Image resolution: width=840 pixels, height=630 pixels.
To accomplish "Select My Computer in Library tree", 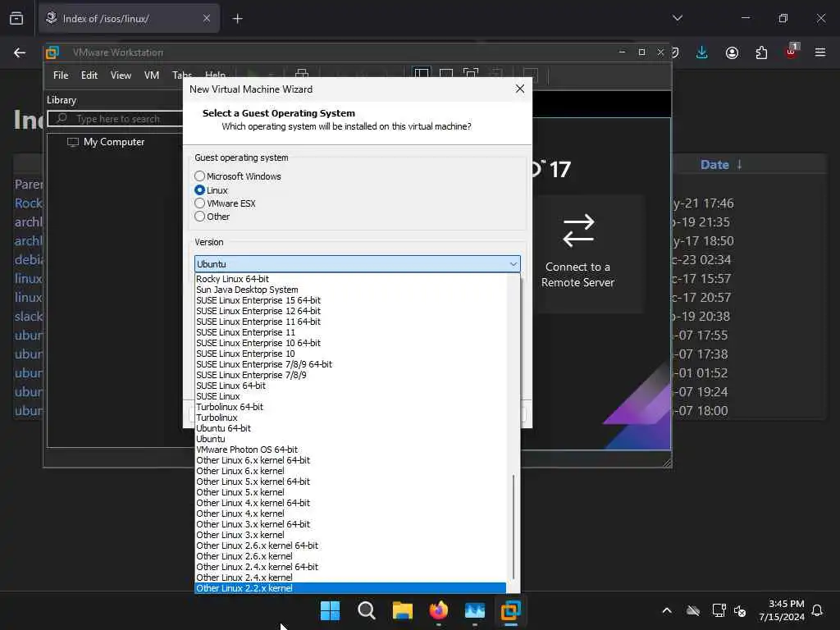I will [113, 142].
